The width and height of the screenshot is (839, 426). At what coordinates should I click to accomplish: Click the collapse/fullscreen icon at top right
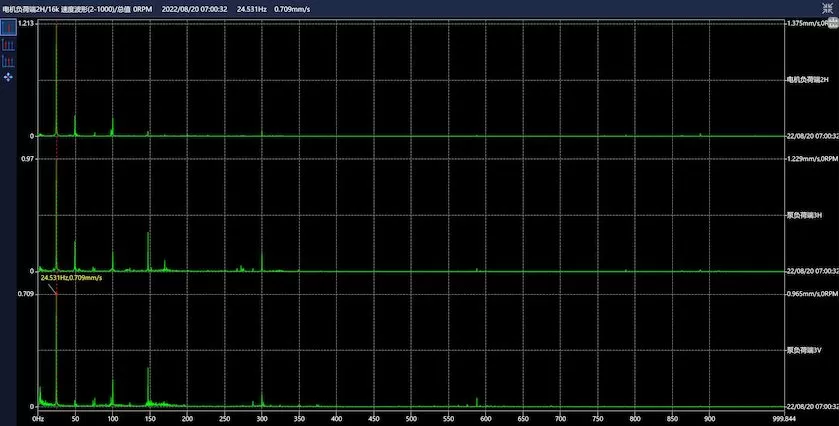coord(829,7)
